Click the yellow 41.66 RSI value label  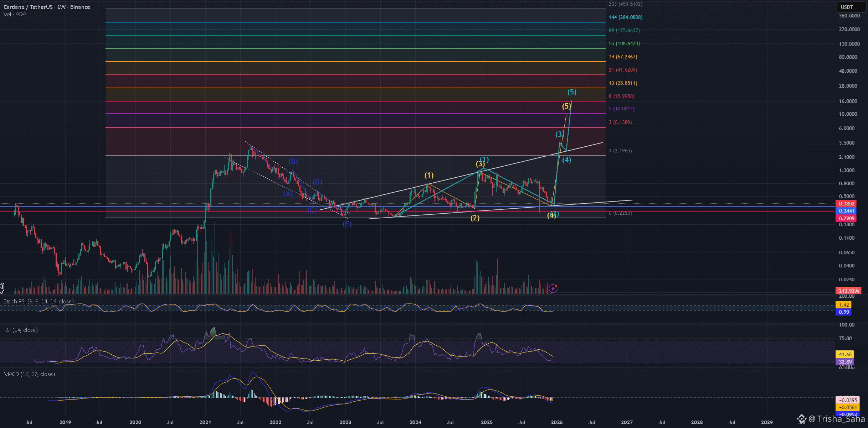[x=845, y=354]
